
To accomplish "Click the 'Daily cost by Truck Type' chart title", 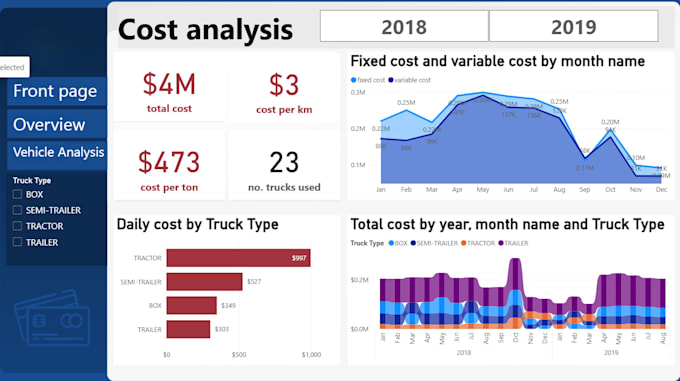I will click(x=198, y=224).
